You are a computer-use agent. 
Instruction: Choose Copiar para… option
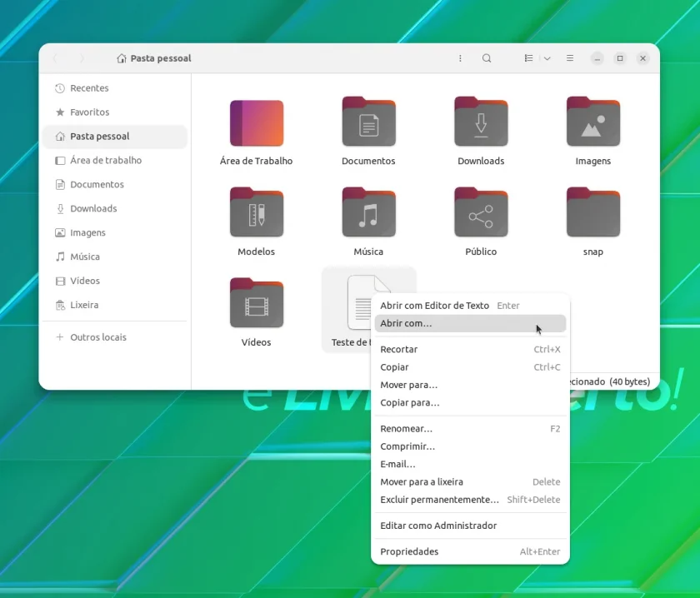tap(470, 403)
